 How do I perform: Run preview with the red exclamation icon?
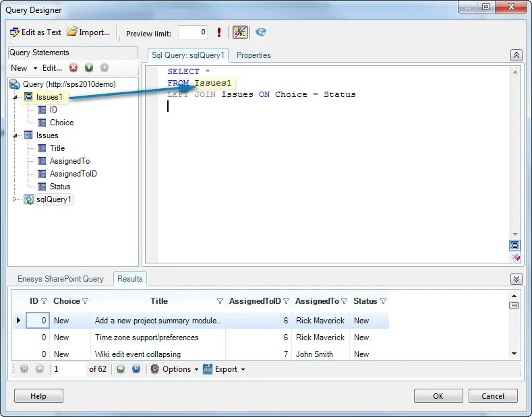tap(219, 32)
